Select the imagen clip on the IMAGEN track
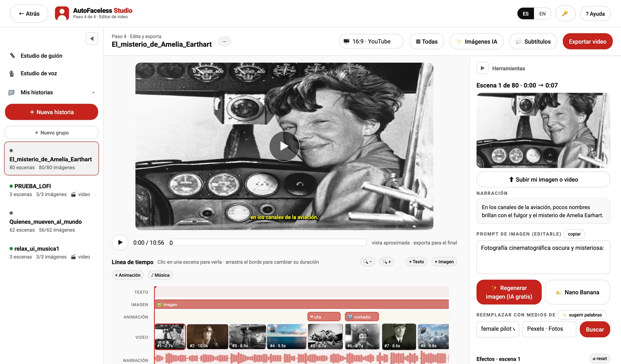 302,304
